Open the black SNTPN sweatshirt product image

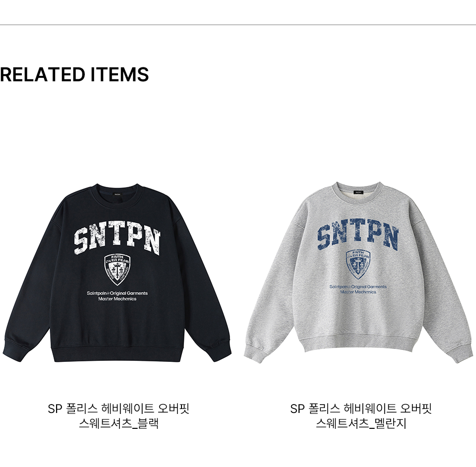click(x=117, y=273)
